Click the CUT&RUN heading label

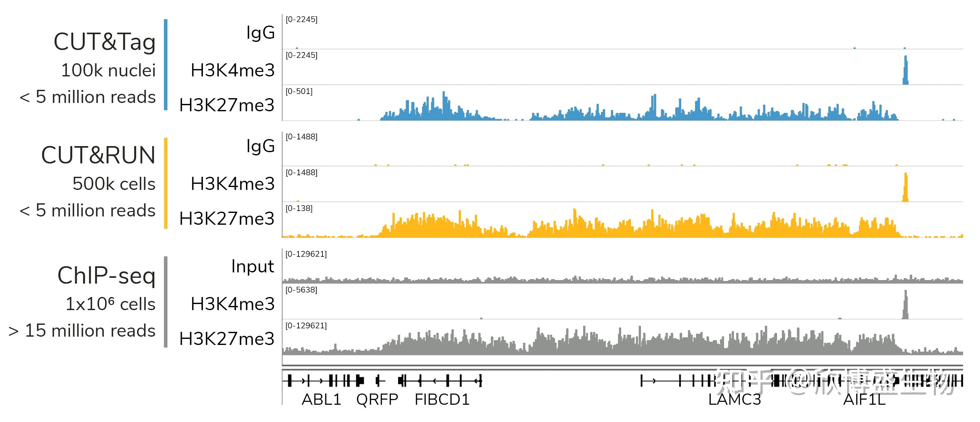pos(98,155)
